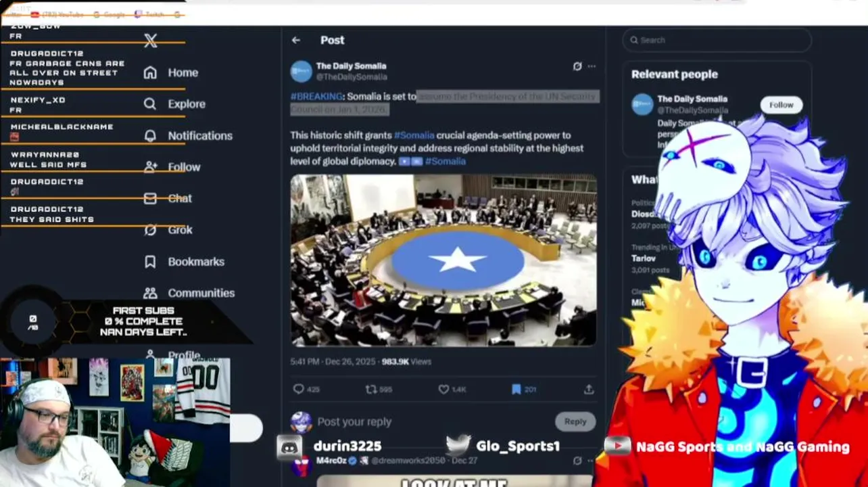Open The Daily Somalia under Relevant people
This screenshot has width=868, height=487.
692,99
